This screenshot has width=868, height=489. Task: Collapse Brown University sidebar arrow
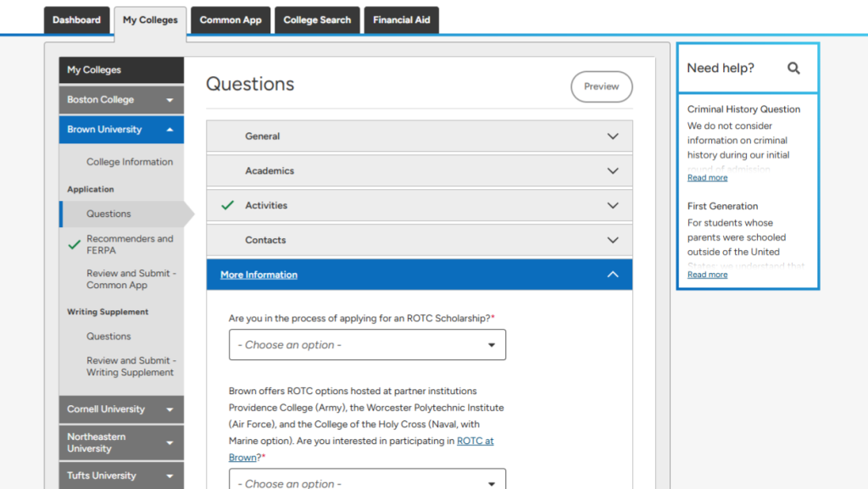[170, 130]
